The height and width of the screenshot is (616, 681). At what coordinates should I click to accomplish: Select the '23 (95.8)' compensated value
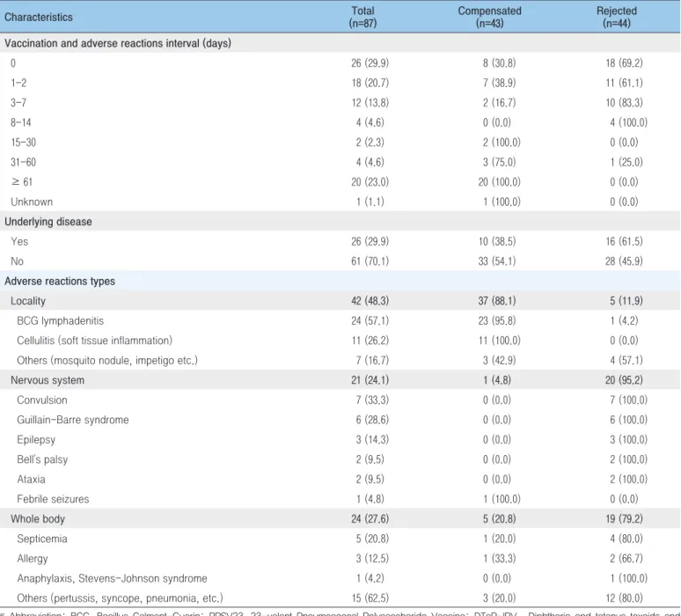[x=497, y=321]
